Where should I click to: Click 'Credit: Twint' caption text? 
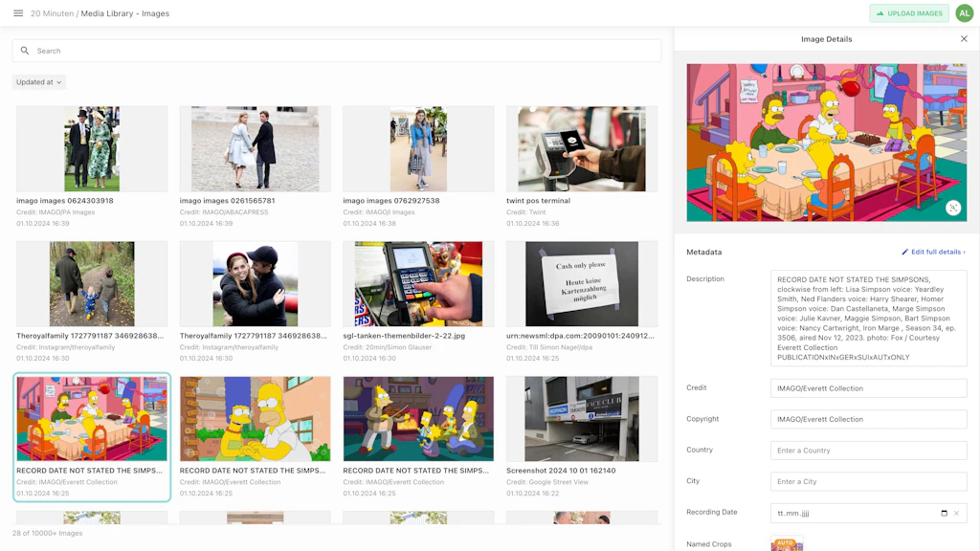pyautogui.click(x=525, y=211)
